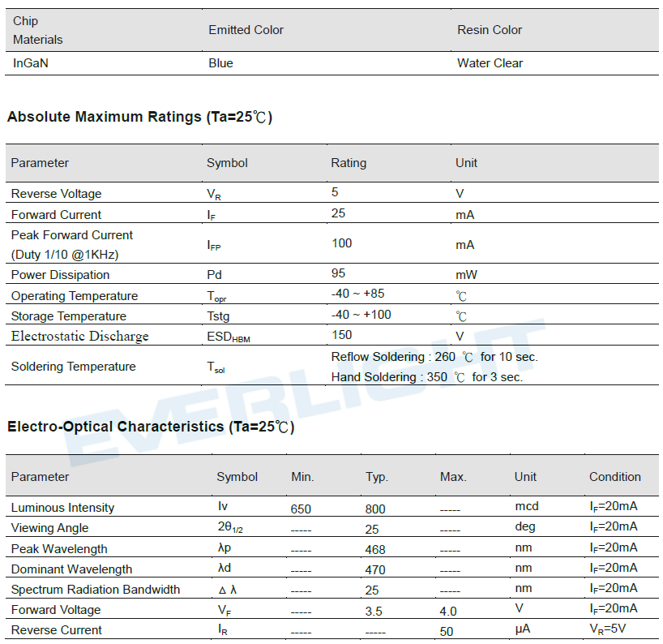Click the 'Resin Color' column header
The height and width of the screenshot is (644, 663).
click(x=490, y=30)
